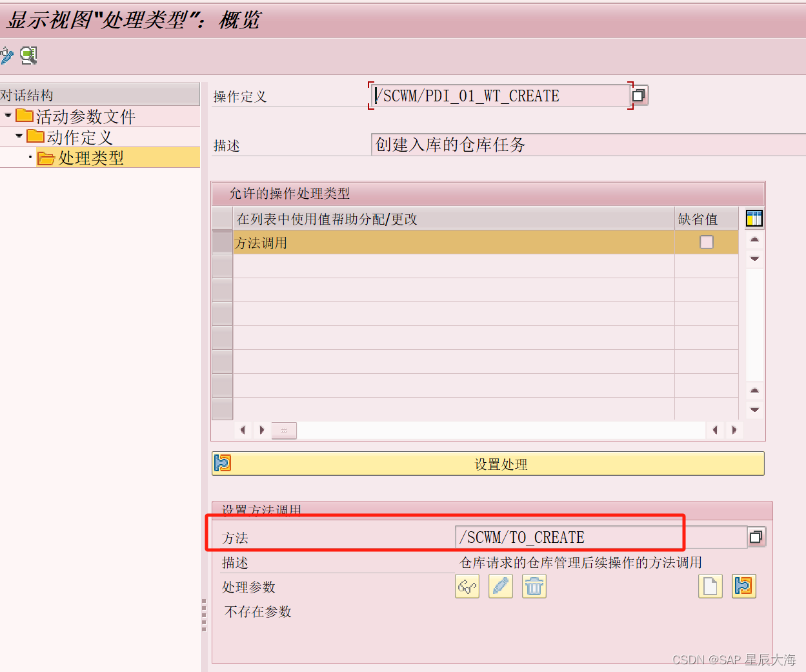The width and height of the screenshot is (806, 672).
Task: Click table scroll up arrow at top
Action: (x=754, y=239)
